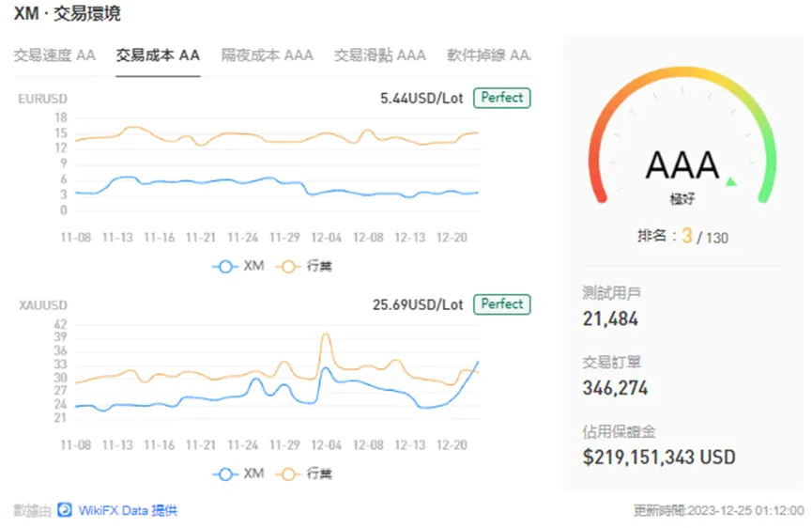Click the green gauge pointer triangle
Viewport: 812px width, 528px height.
pyautogui.click(x=731, y=181)
